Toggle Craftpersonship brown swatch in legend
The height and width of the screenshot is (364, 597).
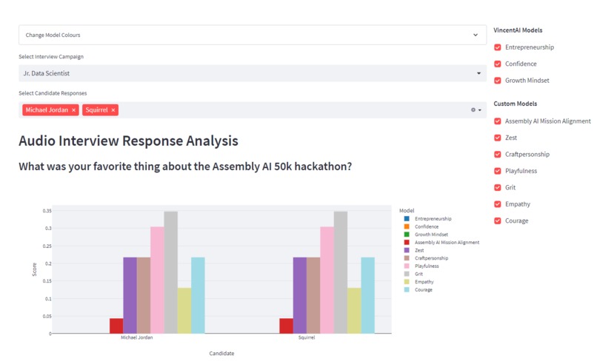[407, 258]
